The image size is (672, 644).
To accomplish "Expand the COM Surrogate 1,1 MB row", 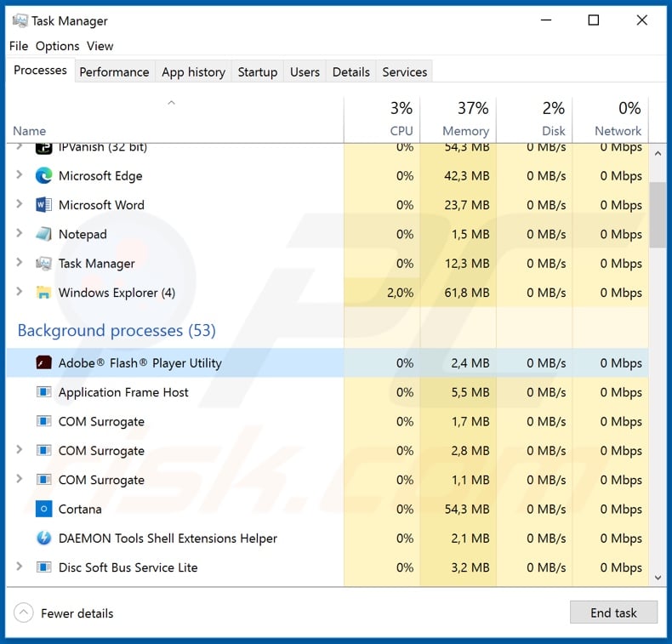I will [20, 479].
